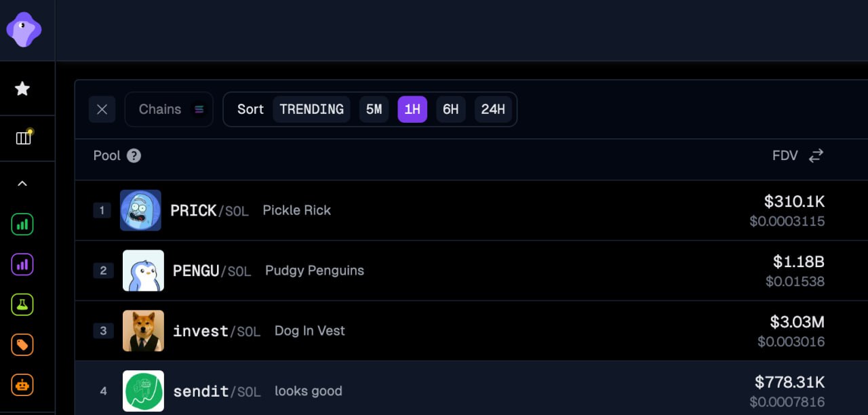Select the 6H time filter
The width and height of the screenshot is (868, 415).
(451, 109)
